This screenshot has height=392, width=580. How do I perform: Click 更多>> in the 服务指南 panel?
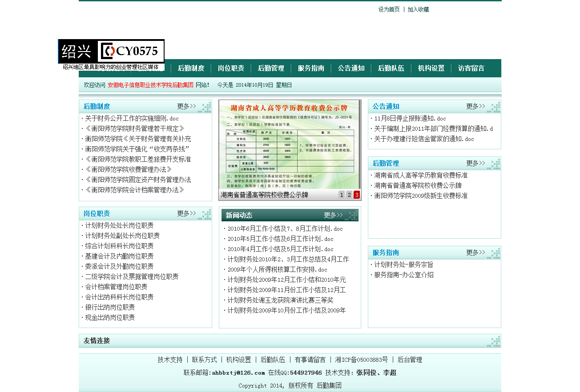[475, 252]
